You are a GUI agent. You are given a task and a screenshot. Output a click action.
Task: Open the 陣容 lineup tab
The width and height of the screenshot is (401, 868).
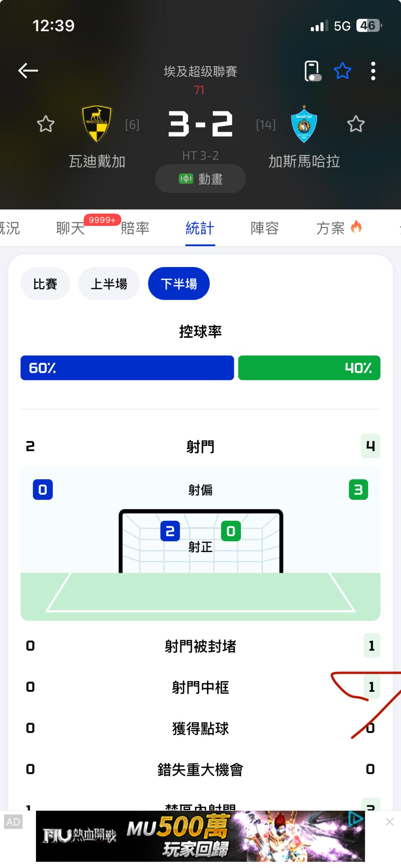pos(265,228)
